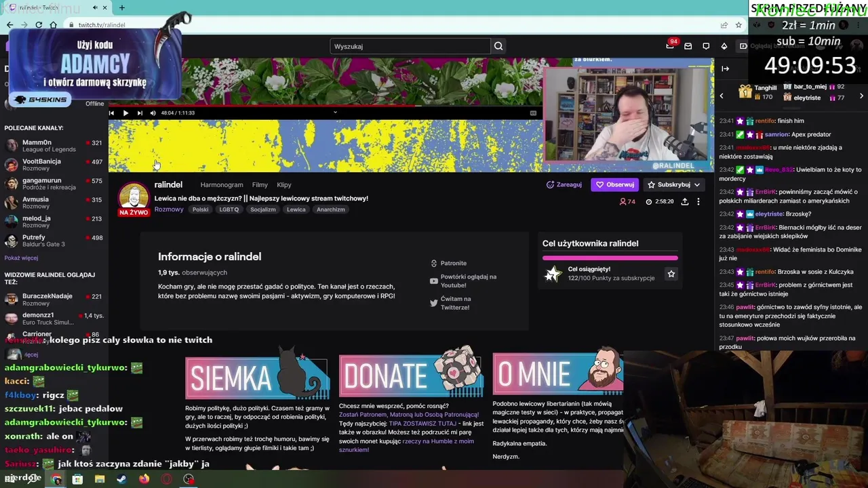This screenshot has height=488, width=868.
Task: Click the Wyszukaj search field
Action: (x=410, y=46)
